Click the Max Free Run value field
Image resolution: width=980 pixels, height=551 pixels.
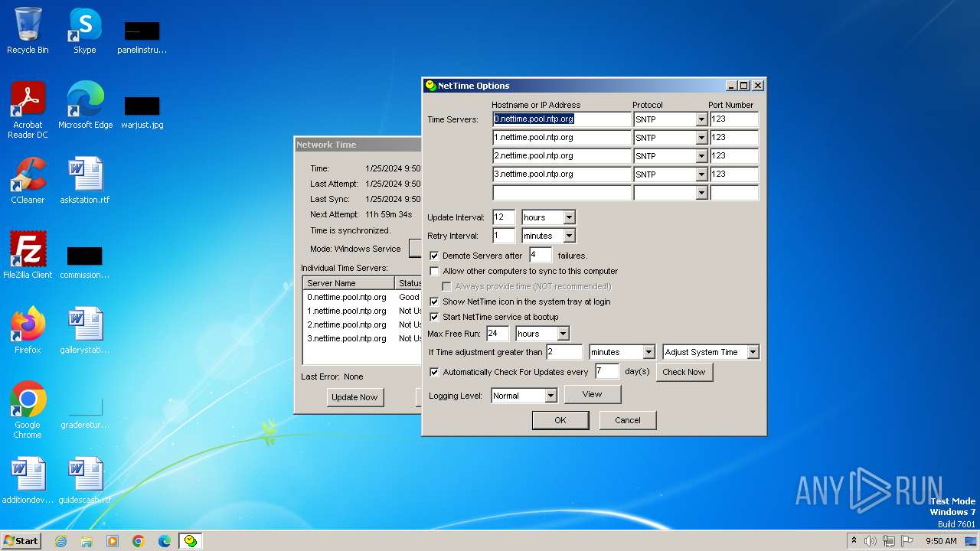coord(498,334)
